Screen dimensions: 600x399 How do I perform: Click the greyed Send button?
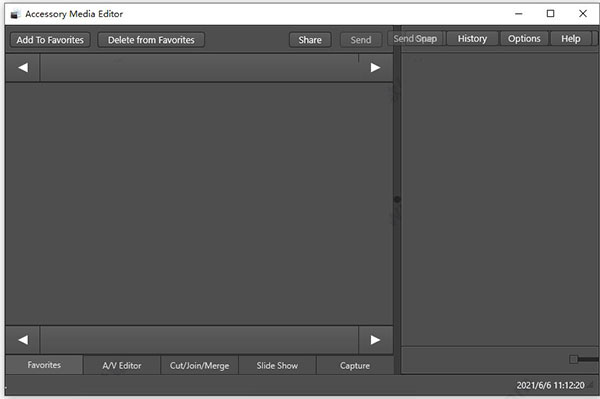(x=360, y=40)
